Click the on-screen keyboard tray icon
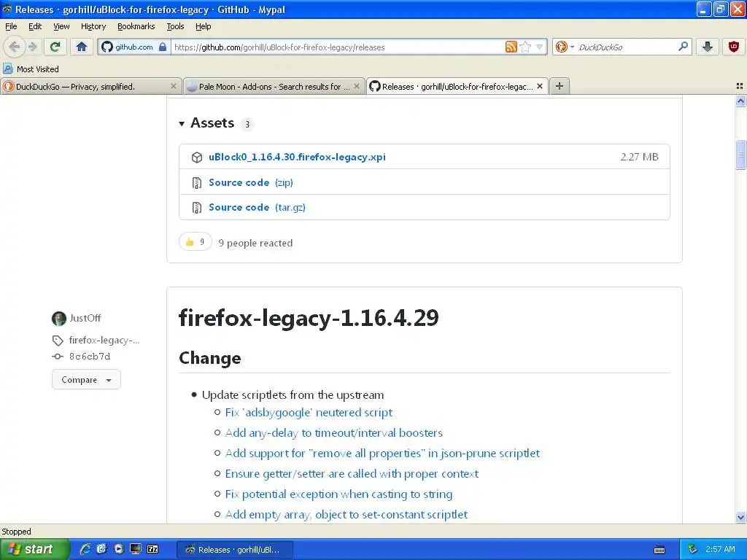The width and height of the screenshot is (747, 560). 659,550
